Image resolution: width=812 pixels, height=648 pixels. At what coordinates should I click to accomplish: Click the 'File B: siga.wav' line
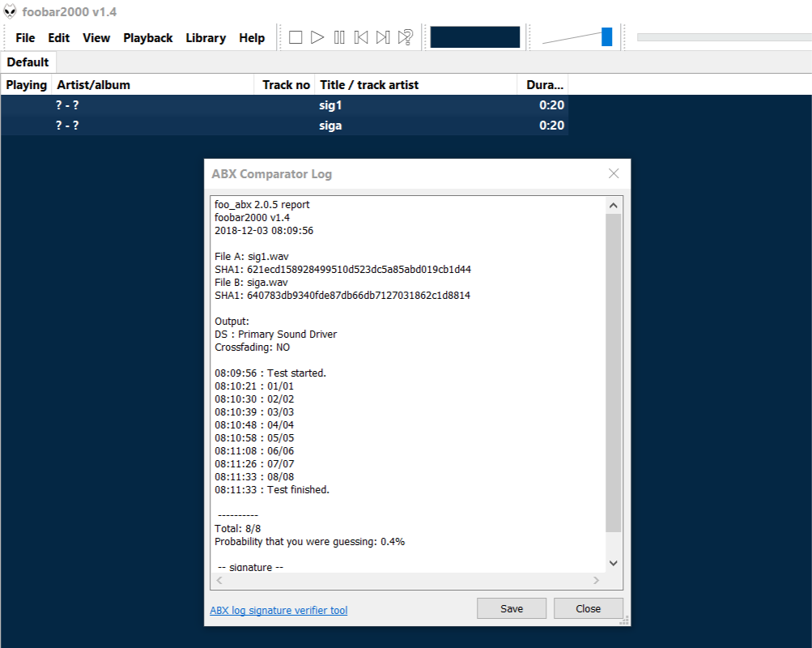[251, 283]
